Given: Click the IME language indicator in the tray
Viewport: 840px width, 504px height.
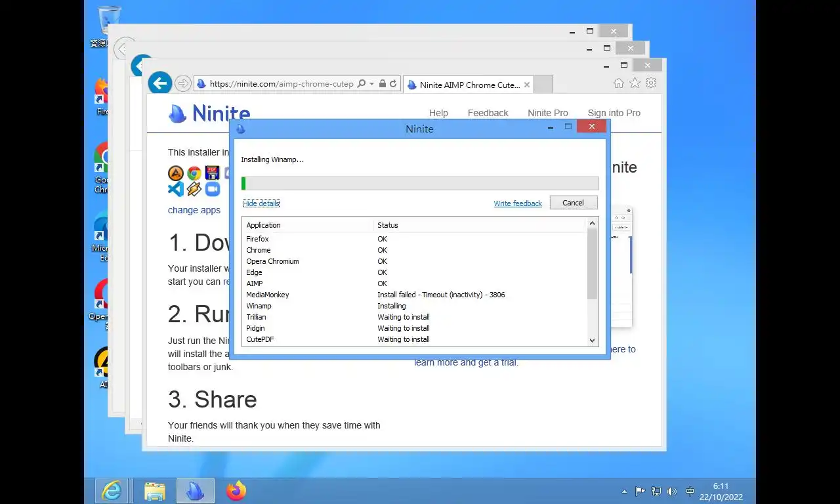Looking at the screenshot, I should [x=690, y=491].
